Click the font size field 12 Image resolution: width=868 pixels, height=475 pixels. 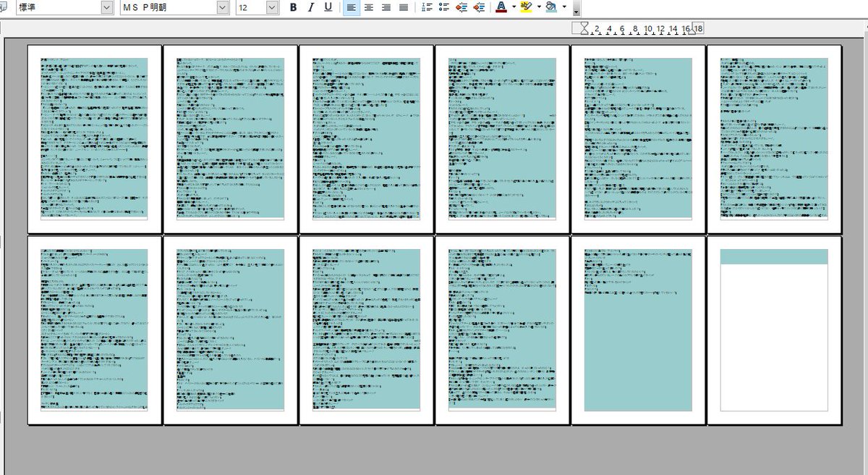pos(250,7)
